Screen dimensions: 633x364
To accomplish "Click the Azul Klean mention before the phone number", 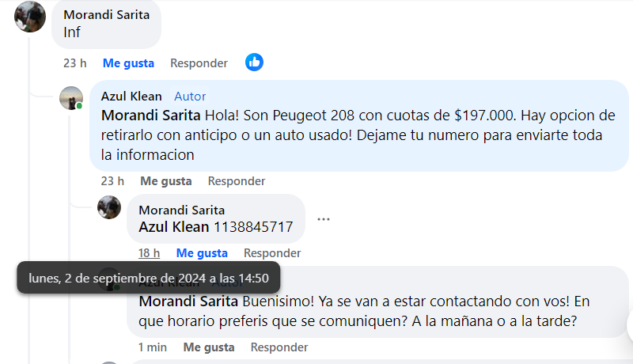I will pyautogui.click(x=174, y=227).
